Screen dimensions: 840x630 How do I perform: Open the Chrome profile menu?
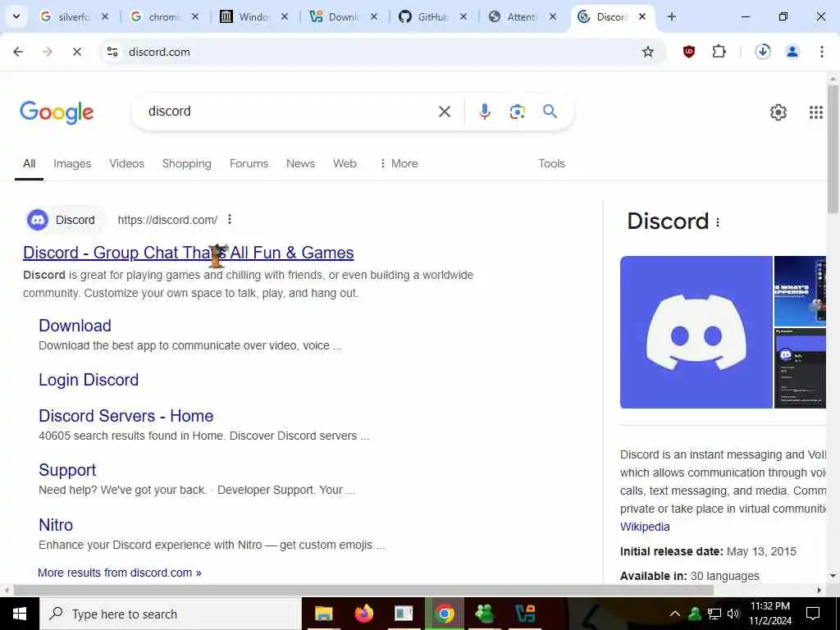[792, 52]
